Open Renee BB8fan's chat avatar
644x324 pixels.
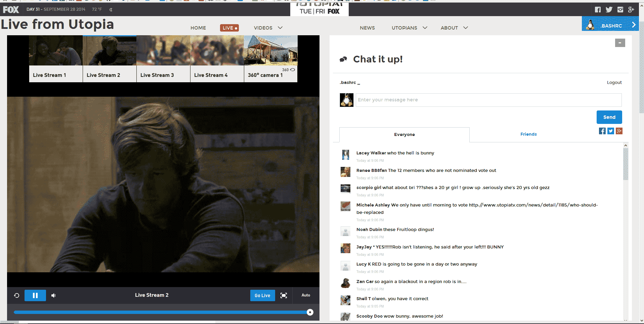[x=345, y=172]
